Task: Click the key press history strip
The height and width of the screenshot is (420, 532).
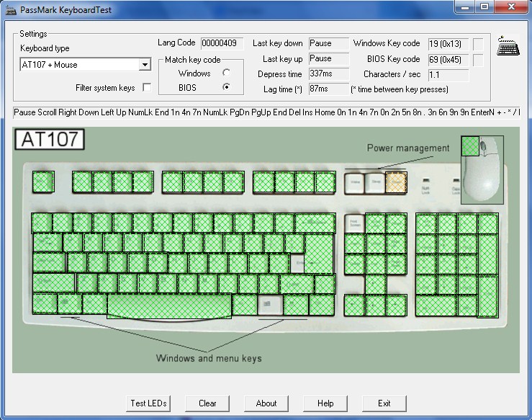Action: click(x=266, y=112)
